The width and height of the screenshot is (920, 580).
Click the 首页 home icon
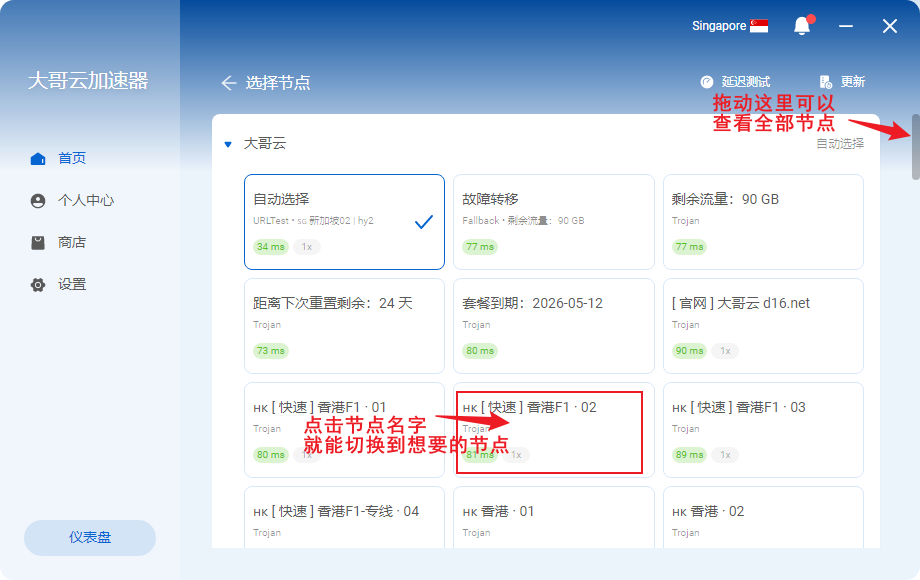pos(38,158)
